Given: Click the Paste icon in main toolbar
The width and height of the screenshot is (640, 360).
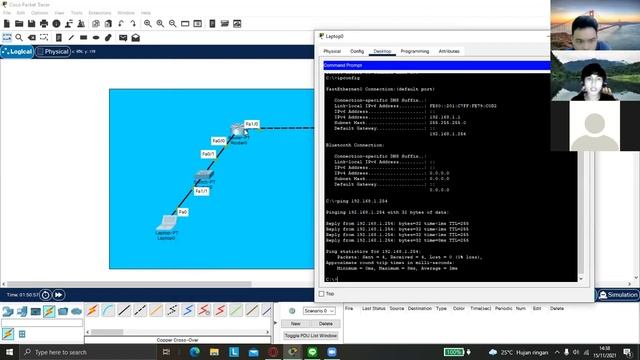Looking at the screenshot, I should (108, 24).
